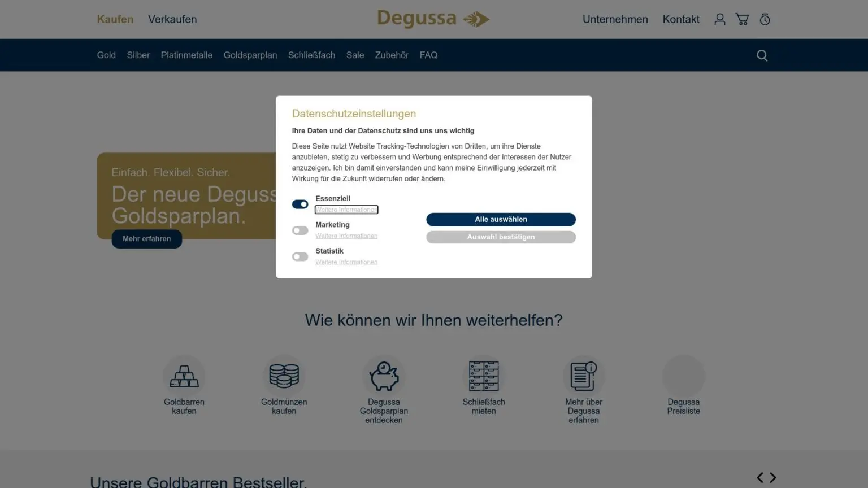The height and width of the screenshot is (488, 868).
Task: Click the Goldbarren kaufen icon
Action: pos(184,376)
